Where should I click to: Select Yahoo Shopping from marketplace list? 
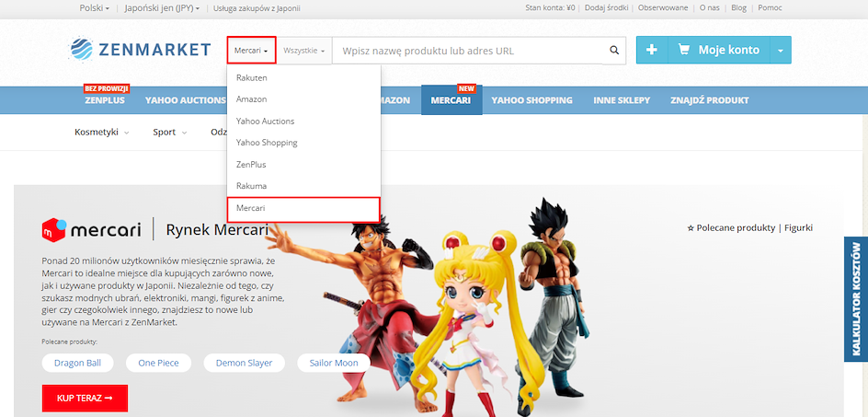click(303, 143)
